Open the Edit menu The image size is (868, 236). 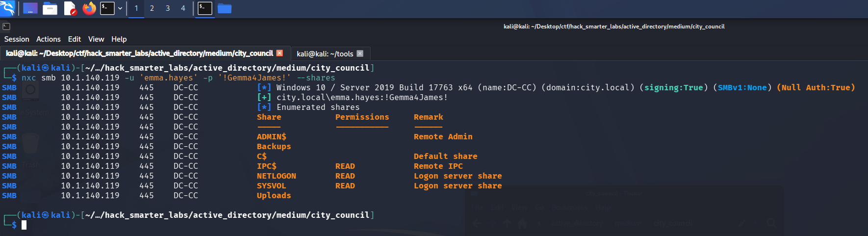click(x=75, y=39)
